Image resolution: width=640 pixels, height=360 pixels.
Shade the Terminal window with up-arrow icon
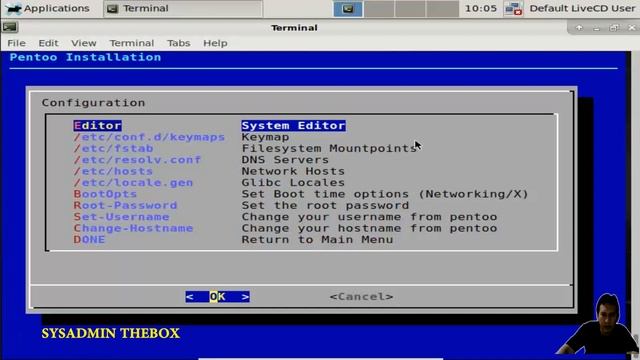coord(579,28)
